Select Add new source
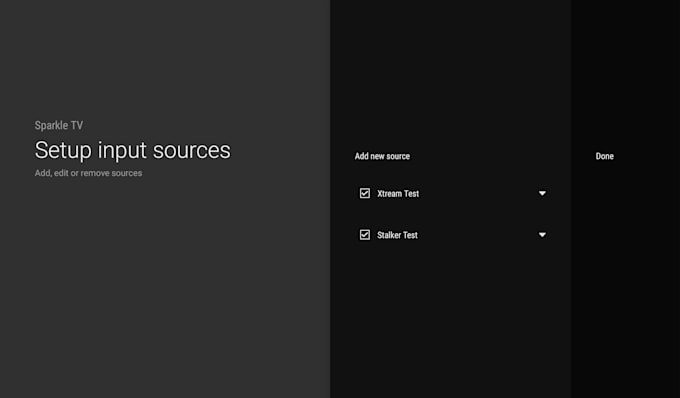 pyautogui.click(x=382, y=156)
